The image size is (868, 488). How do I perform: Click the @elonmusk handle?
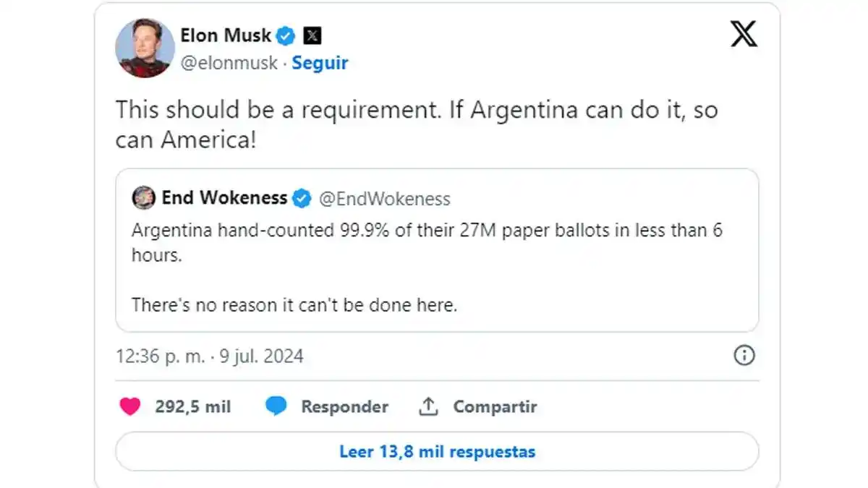point(231,63)
